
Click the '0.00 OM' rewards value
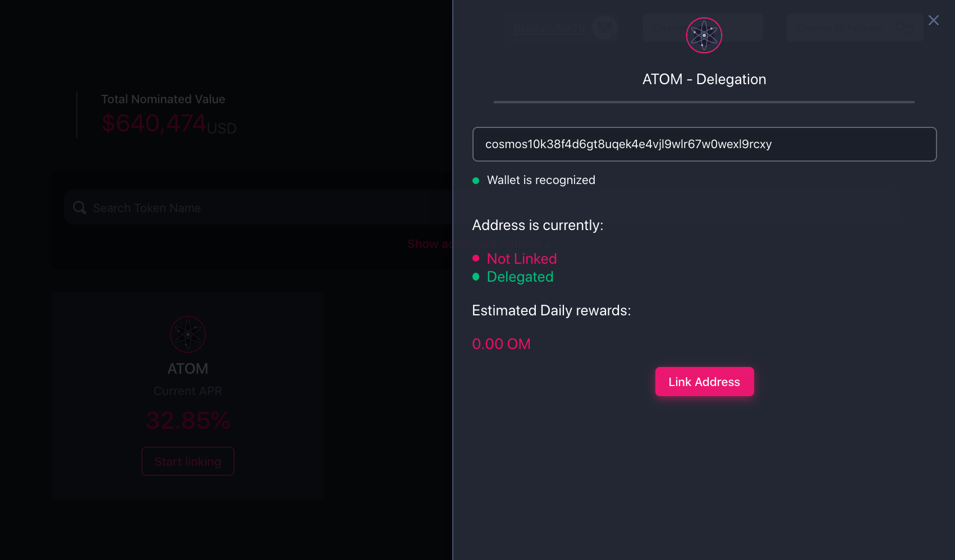coord(501,344)
